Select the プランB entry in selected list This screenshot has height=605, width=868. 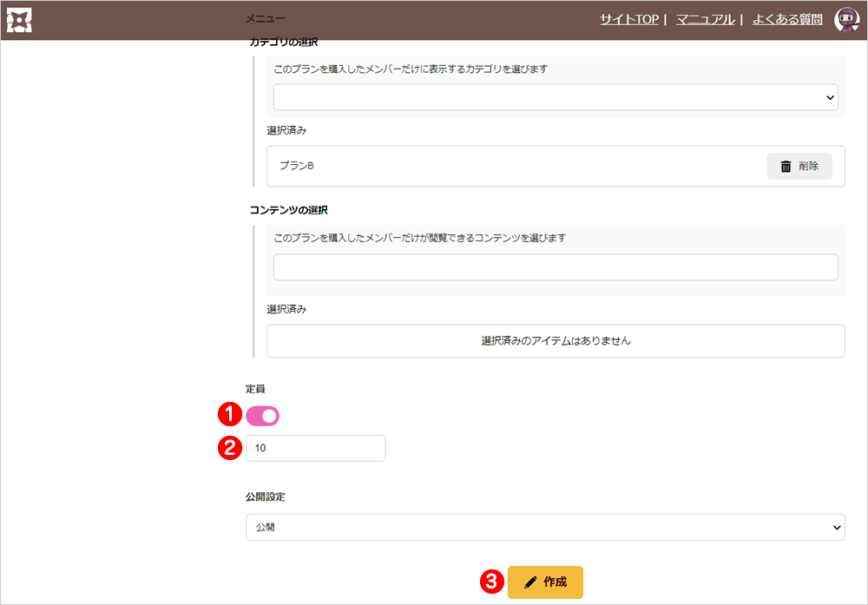pyautogui.click(x=297, y=166)
